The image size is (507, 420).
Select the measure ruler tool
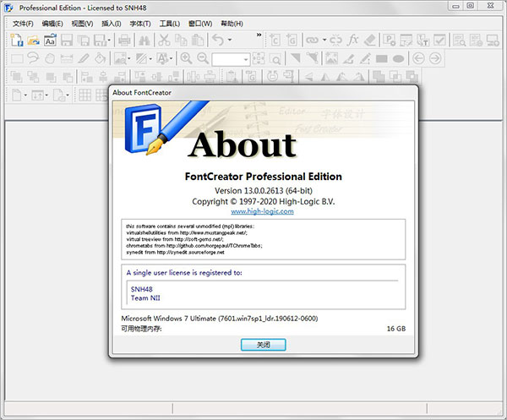click(x=67, y=58)
